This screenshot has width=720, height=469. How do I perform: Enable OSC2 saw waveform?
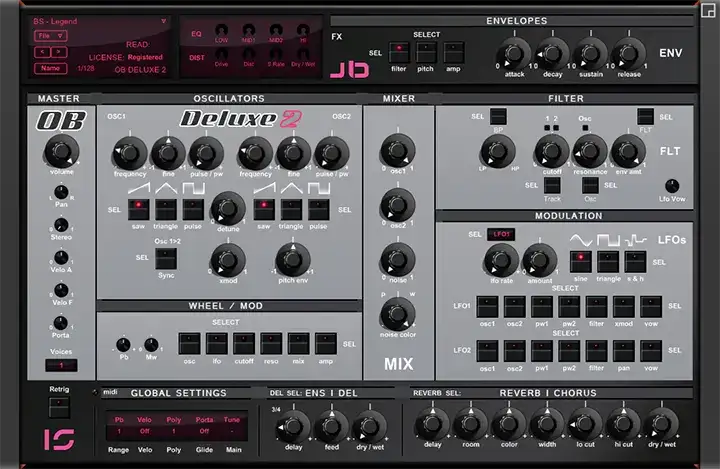(x=264, y=209)
